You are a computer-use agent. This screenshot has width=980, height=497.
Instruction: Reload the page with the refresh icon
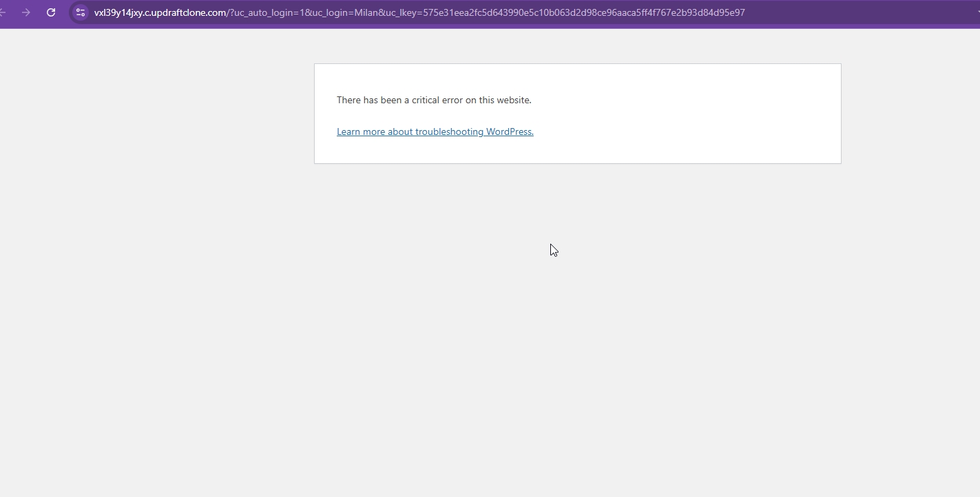tap(51, 12)
